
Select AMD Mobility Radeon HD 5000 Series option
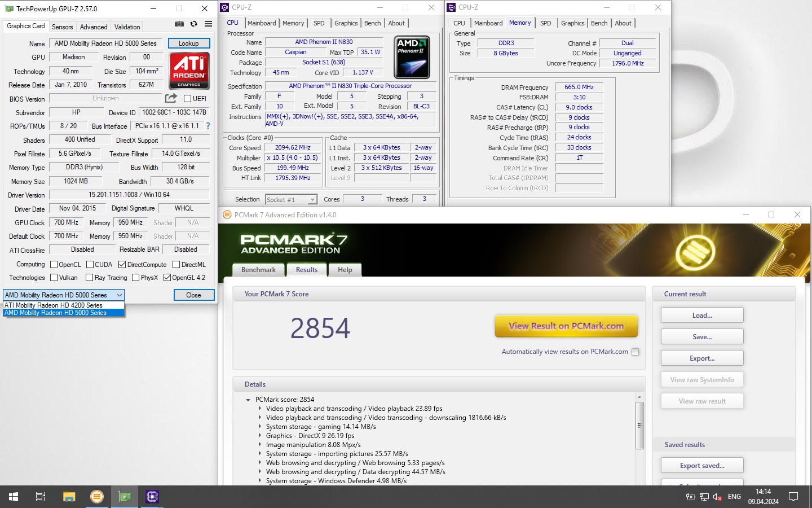coord(64,313)
